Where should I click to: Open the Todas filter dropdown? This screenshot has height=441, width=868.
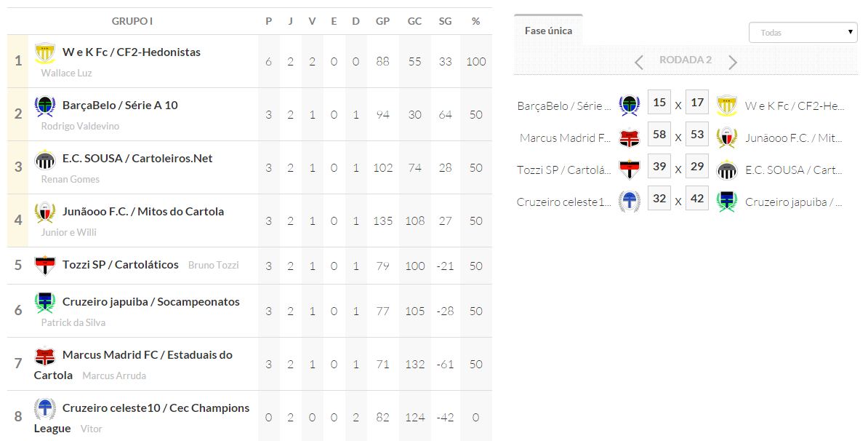pyautogui.click(x=803, y=33)
